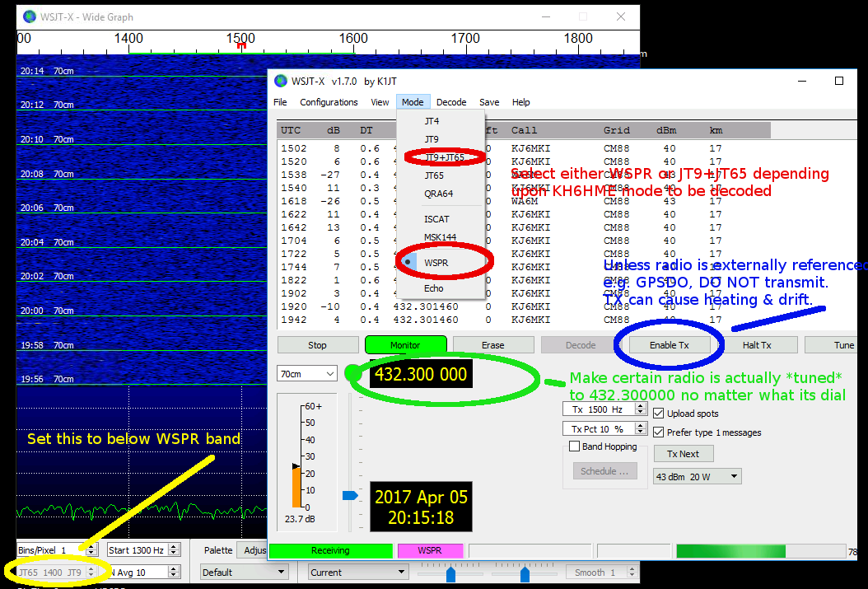
Task: Select WSPR in the Mode menu
Action: coord(441,263)
